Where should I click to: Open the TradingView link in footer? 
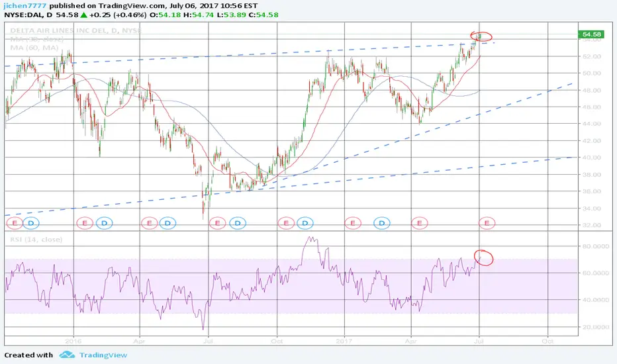(103, 355)
